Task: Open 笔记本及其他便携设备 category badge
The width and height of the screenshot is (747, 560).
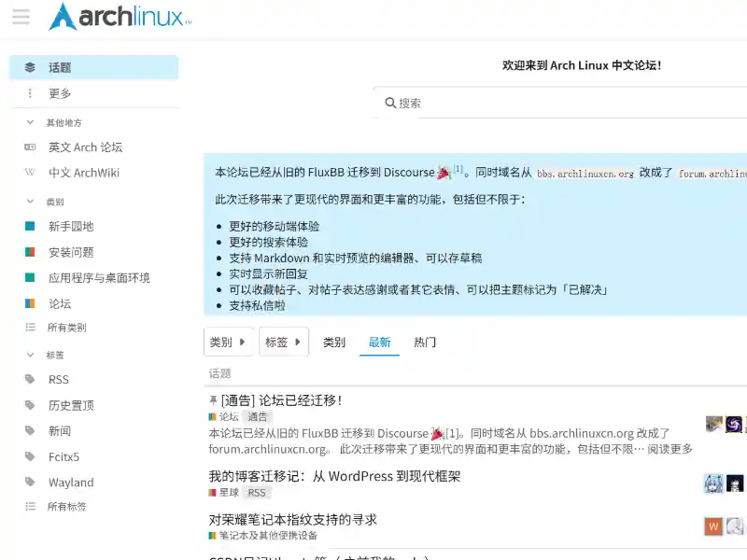Action: [x=263, y=535]
